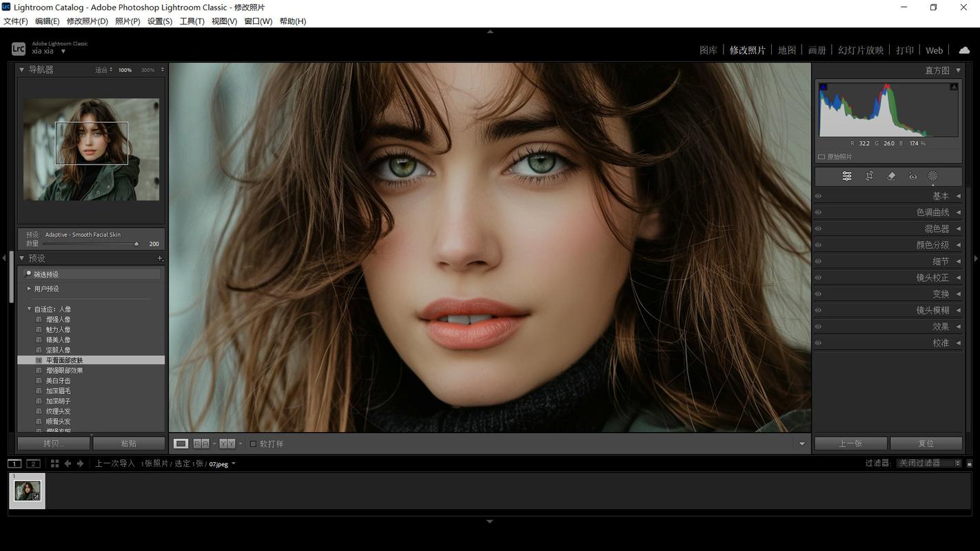Image resolution: width=980 pixels, height=551 pixels.
Task: Click the 拷贝 copy settings button
Action: pos(53,444)
